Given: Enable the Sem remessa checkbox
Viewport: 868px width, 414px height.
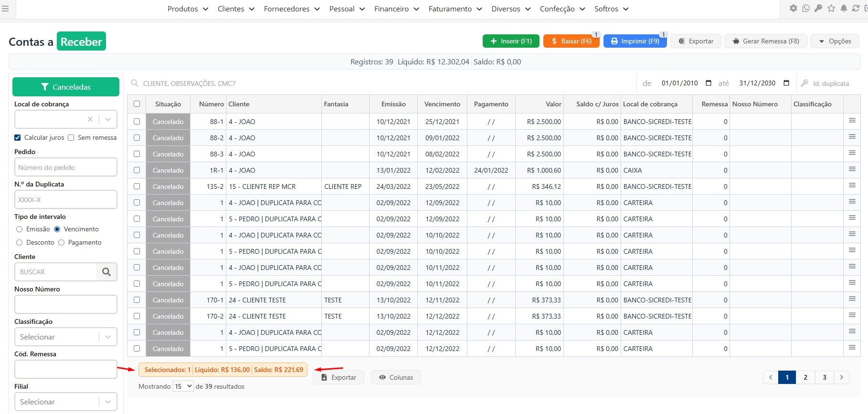Looking at the screenshot, I should [x=71, y=137].
